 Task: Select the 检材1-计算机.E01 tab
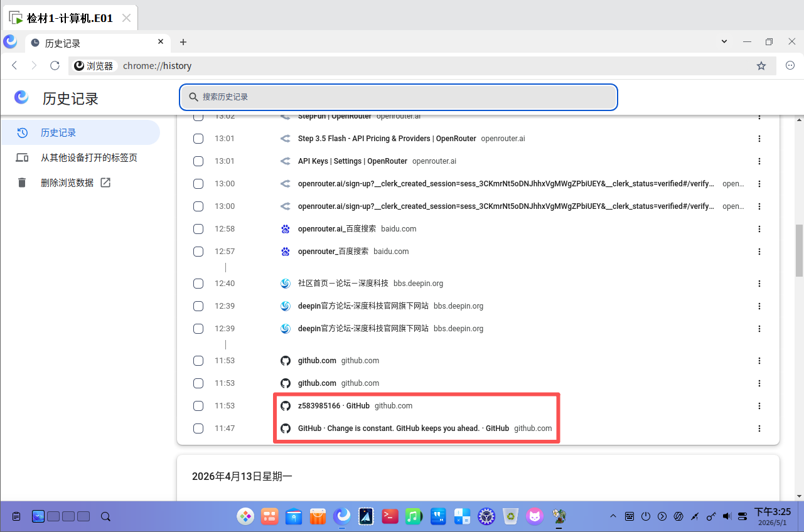click(x=70, y=18)
